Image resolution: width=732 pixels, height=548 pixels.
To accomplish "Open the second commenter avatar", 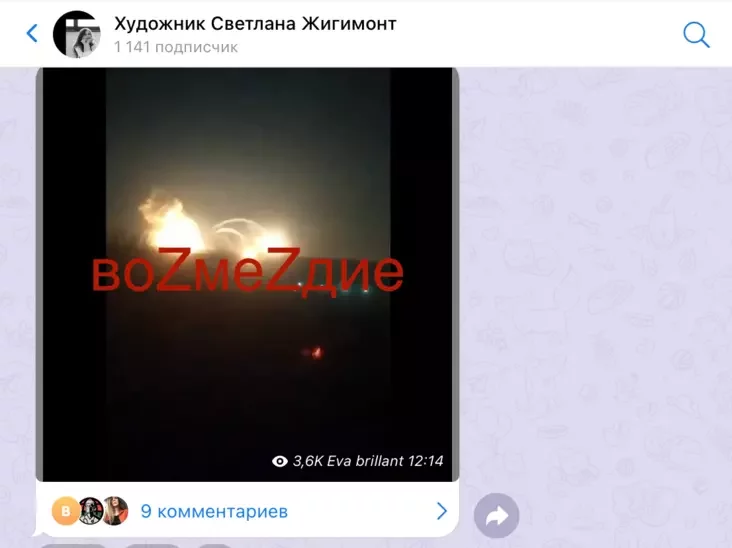I will tap(91, 511).
